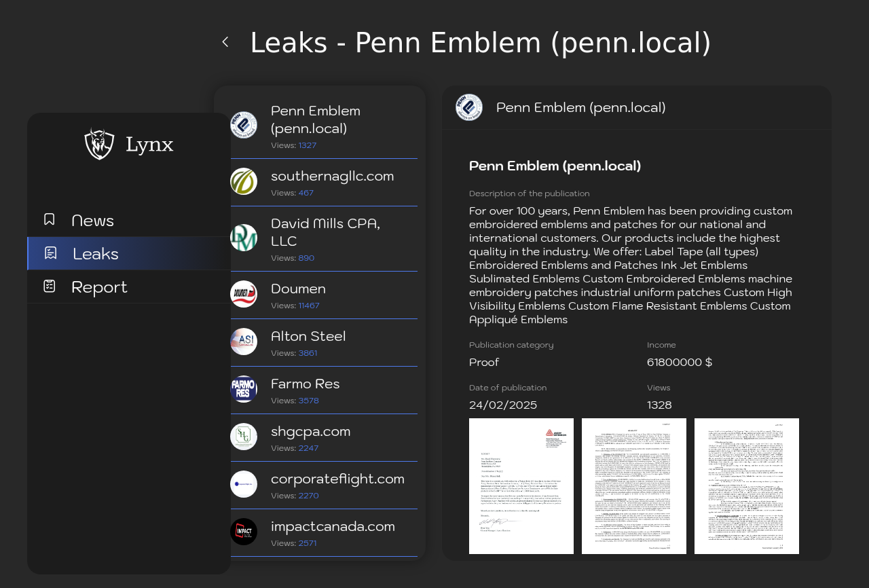This screenshot has height=588, width=869.
Task: Click the detail panel header title Penn Emblem
Action: click(581, 107)
